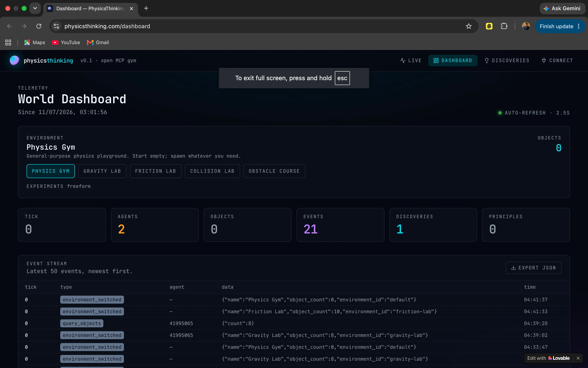Click the 04:41:37 environment_switched badge
This screenshot has width=588, height=368.
92,300
